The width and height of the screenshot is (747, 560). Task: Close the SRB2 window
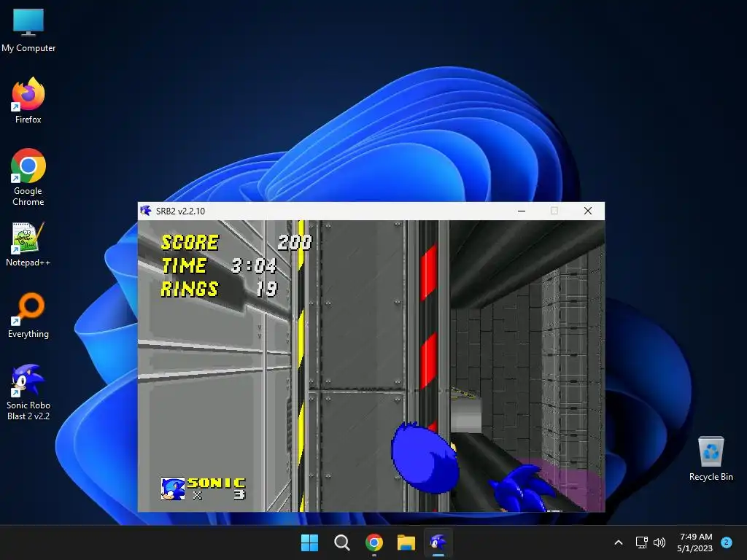(x=588, y=211)
